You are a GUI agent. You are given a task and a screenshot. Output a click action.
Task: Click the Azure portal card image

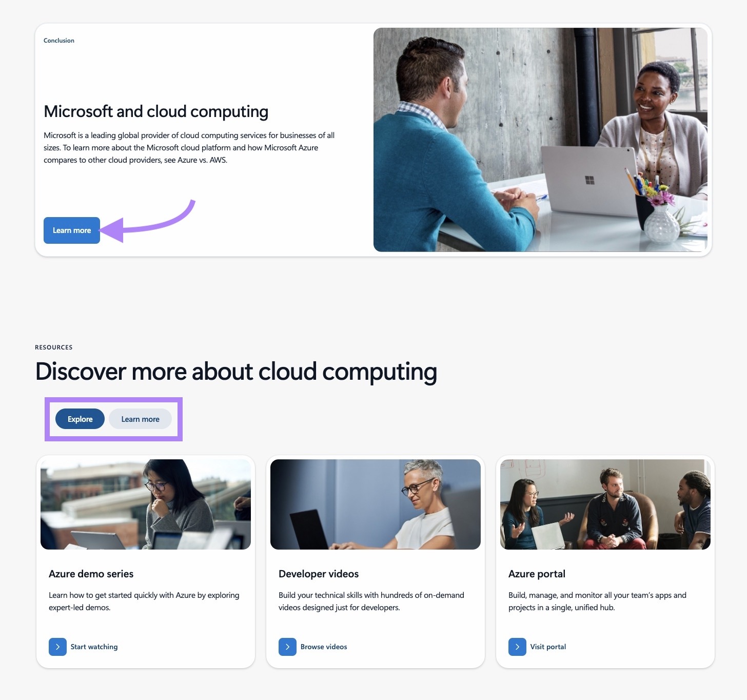pos(605,504)
